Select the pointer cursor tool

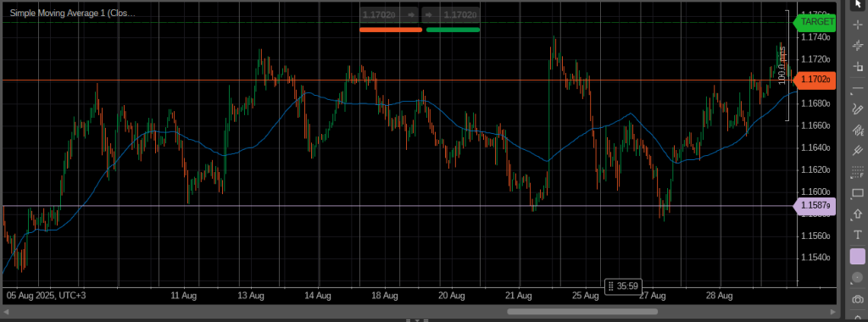click(858, 4)
